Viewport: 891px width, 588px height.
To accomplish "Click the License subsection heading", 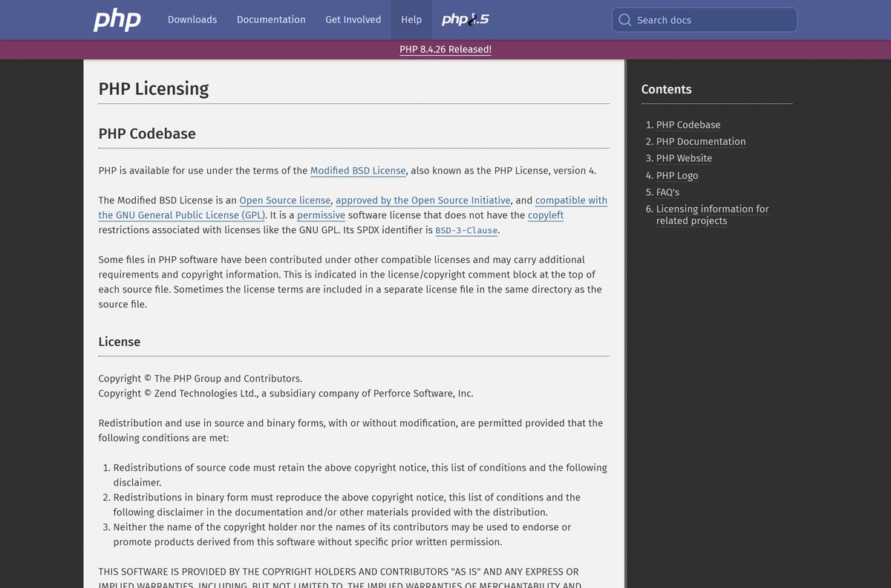I will (x=120, y=342).
